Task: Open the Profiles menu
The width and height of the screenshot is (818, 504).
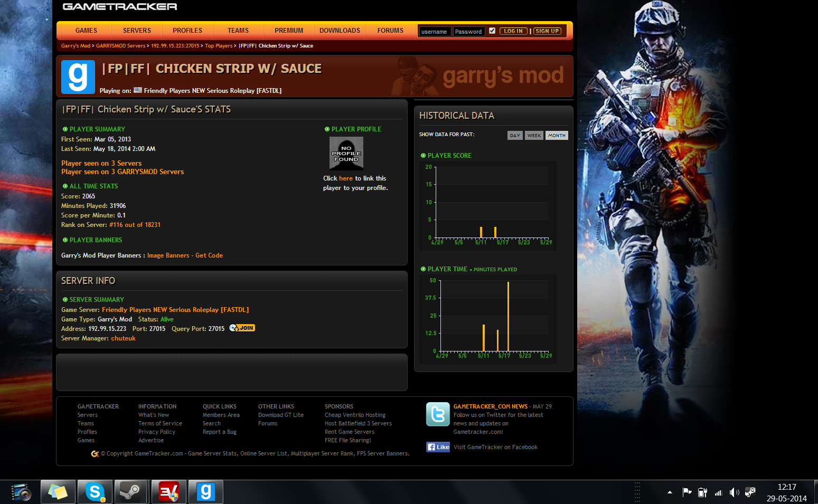Action: coord(187,31)
